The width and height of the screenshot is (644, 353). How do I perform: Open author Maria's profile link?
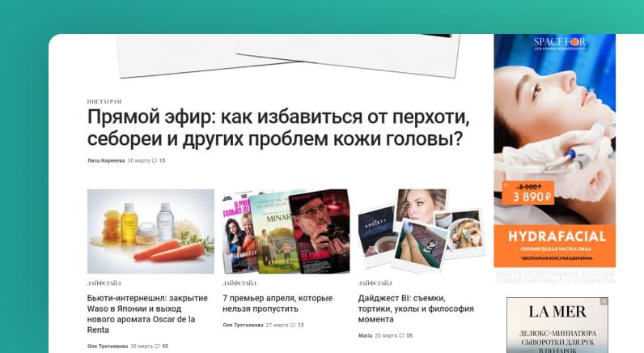click(x=365, y=336)
